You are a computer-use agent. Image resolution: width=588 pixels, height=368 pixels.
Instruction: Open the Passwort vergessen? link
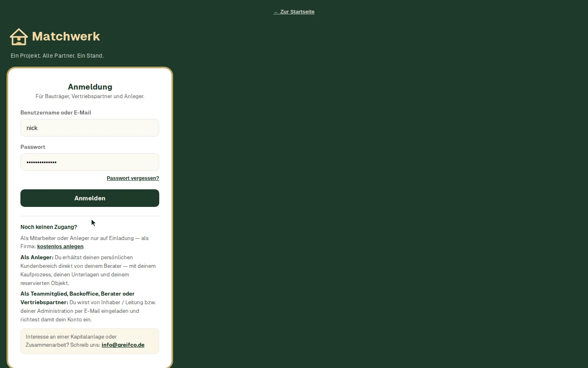[x=133, y=178]
